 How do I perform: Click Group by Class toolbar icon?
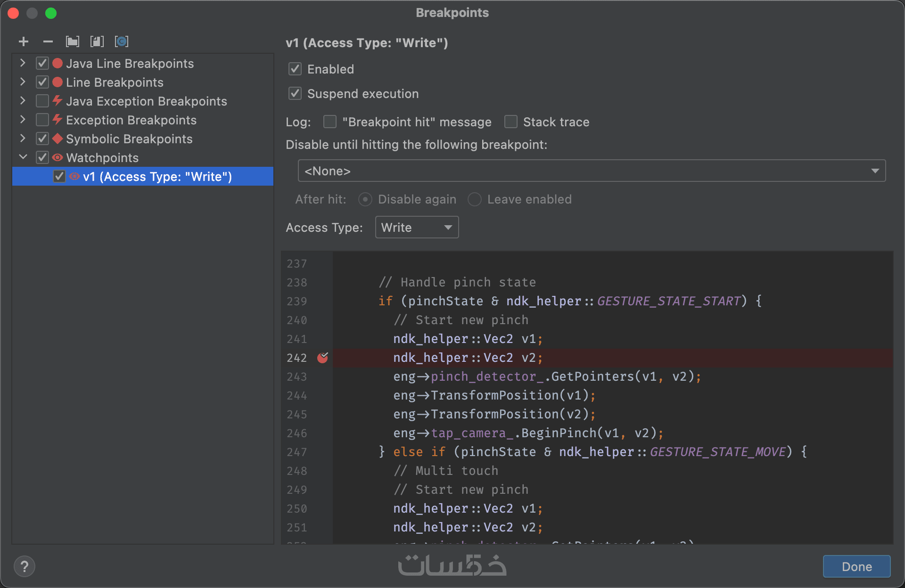tap(122, 42)
